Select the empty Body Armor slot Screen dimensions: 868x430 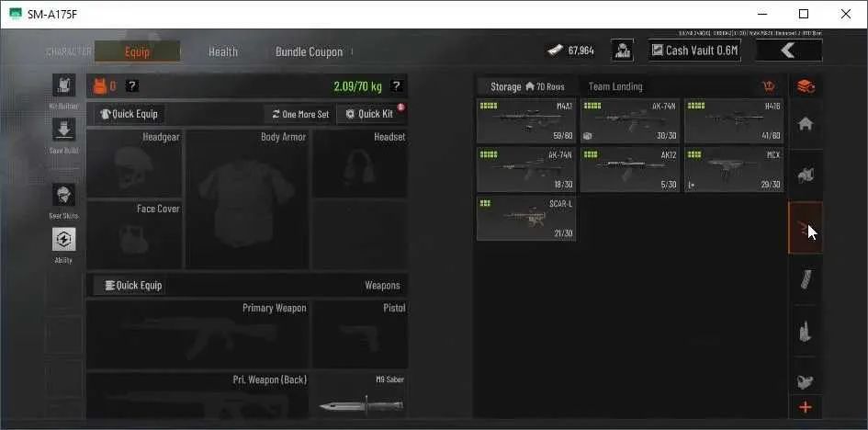point(247,199)
